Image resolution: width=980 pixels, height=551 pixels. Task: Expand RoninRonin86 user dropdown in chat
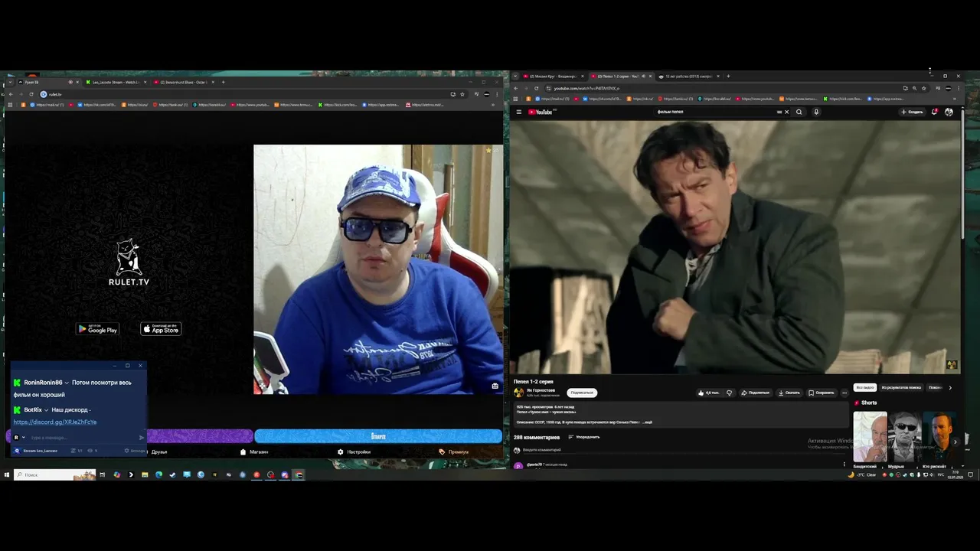coord(67,383)
